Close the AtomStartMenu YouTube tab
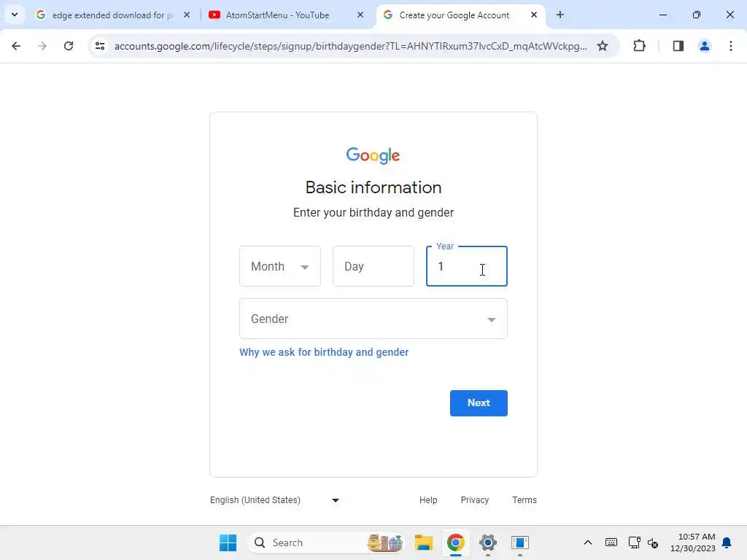The height and width of the screenshot is (560, 747). click(x=360, y=15)
